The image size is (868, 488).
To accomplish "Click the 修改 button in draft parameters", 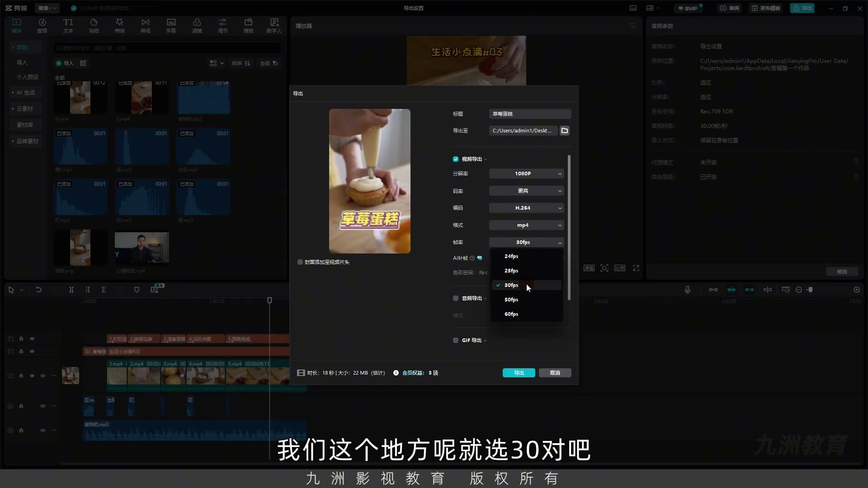I will (842, 272).
